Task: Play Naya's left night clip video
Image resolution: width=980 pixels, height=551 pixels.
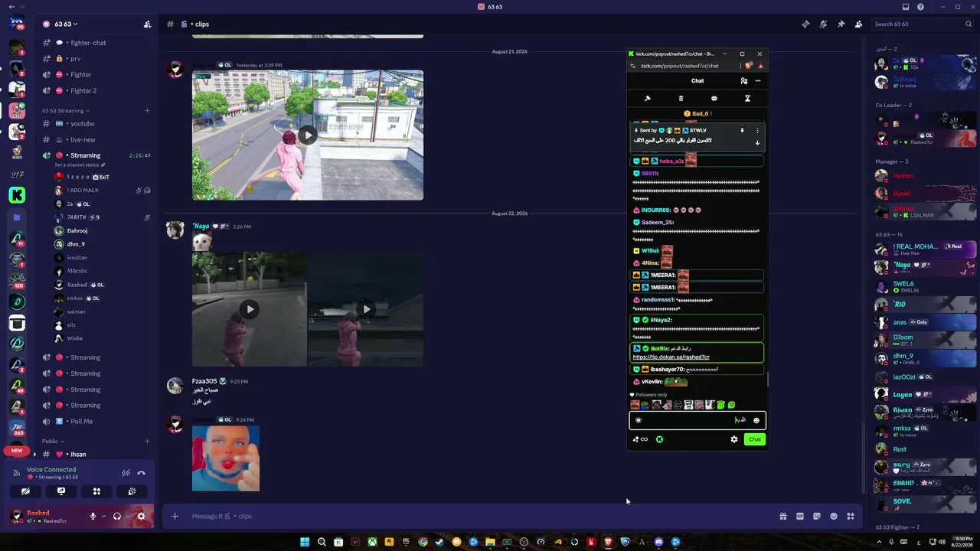Action: pos(249,309)
